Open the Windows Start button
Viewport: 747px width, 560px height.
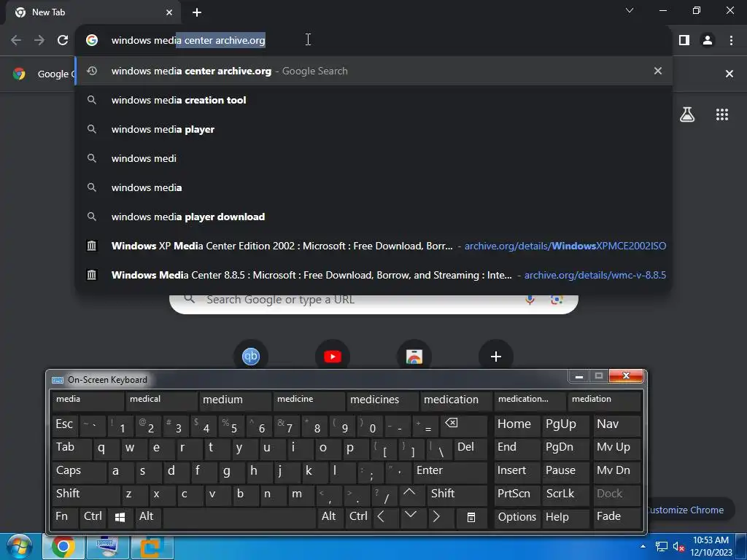pyautogui.click(x=20, y=547)
